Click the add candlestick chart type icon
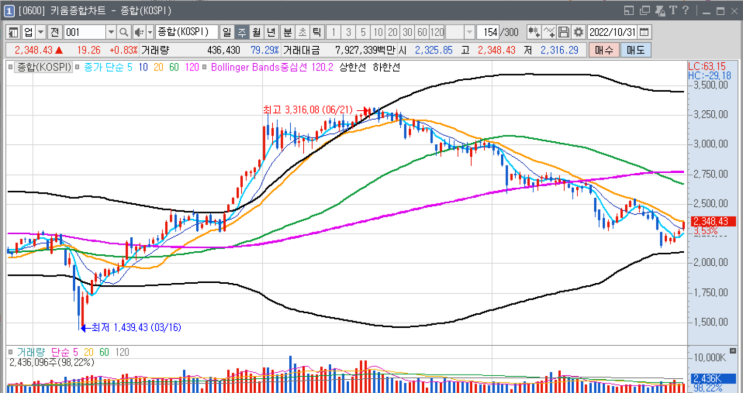743x393 pixels. [x=534, y=32]
